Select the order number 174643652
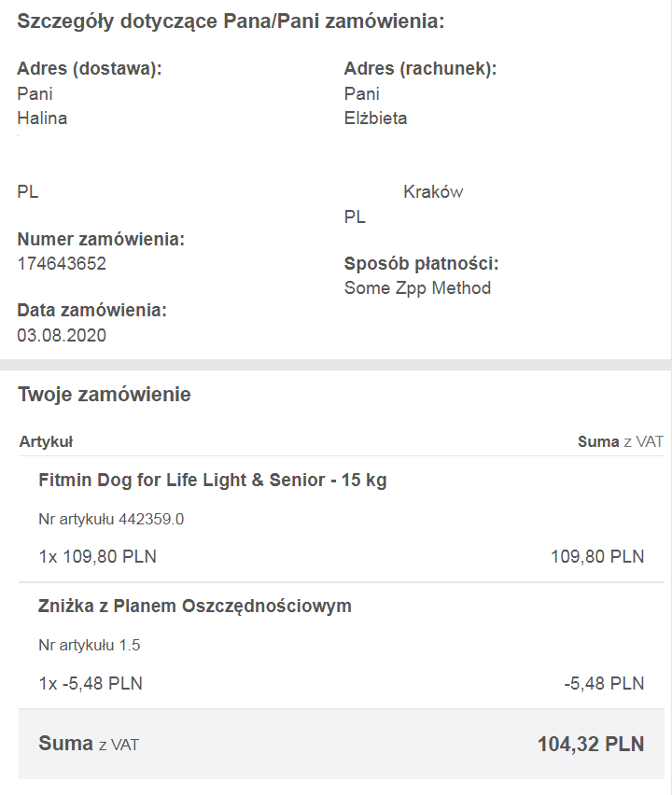Viewport: 672px width, 795px height. pos(62,264)
